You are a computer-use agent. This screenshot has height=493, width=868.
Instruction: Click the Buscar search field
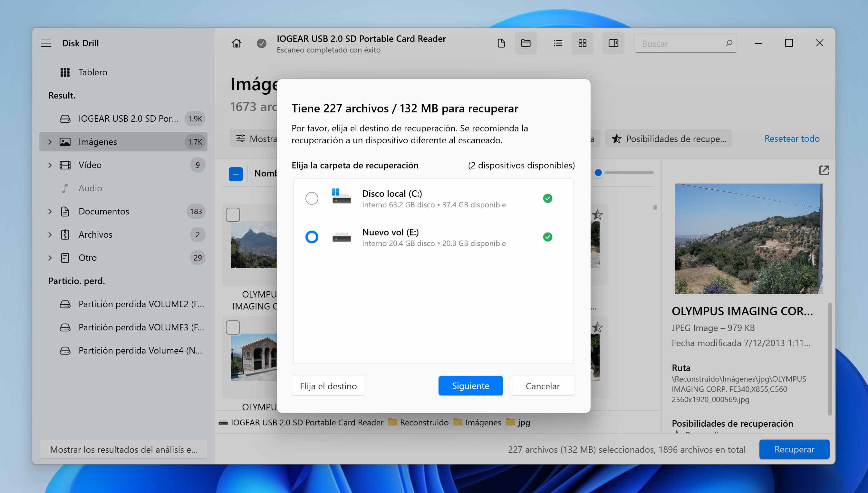(686, 43)
